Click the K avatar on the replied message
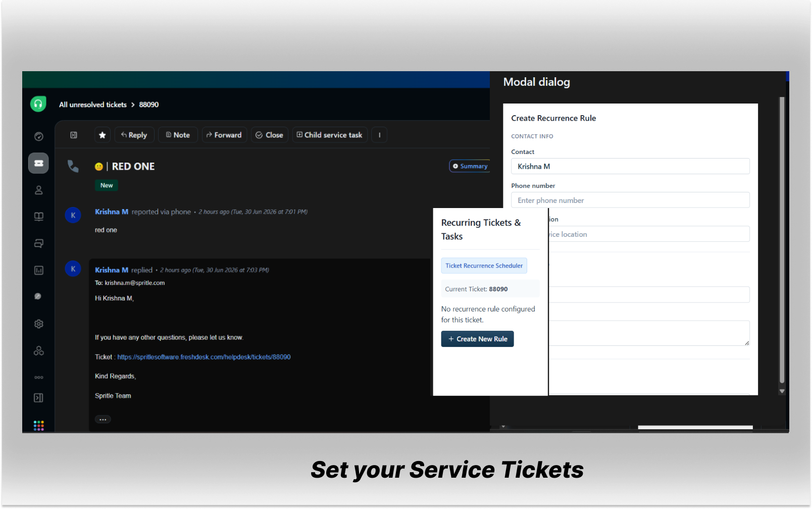This screenshot has width=812, height=509. pyautogui.click(x=73, y=269)
